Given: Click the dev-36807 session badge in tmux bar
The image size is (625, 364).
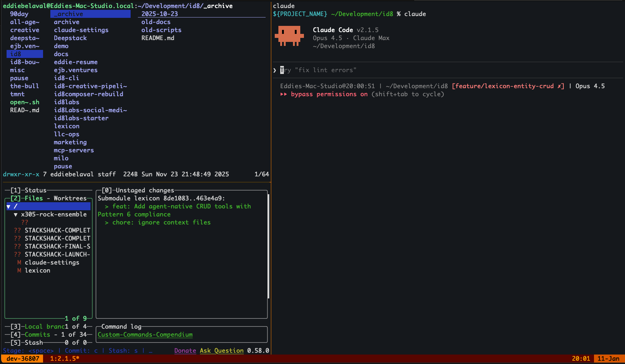Looking at the screenshot, I should pos(22,358).
